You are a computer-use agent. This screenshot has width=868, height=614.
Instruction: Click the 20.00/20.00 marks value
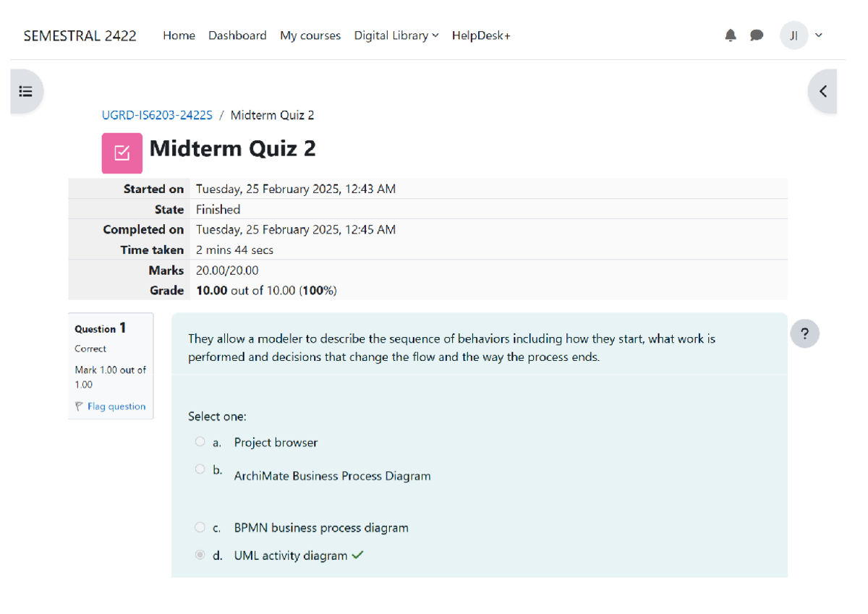click(x=227, y=270)
